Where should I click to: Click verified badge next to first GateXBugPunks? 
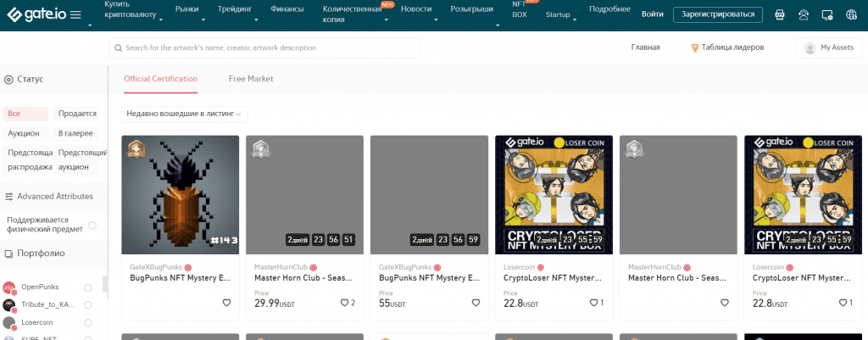(x=188, y=267)
